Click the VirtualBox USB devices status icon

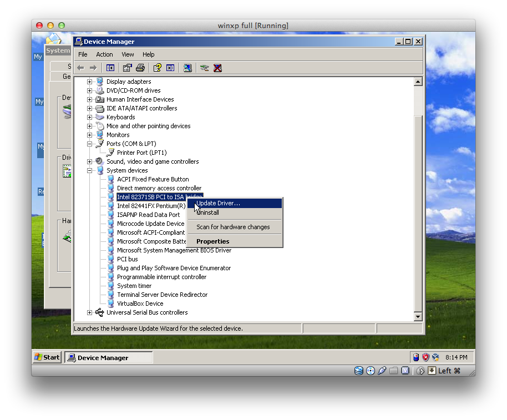click(x=382, y=371)
